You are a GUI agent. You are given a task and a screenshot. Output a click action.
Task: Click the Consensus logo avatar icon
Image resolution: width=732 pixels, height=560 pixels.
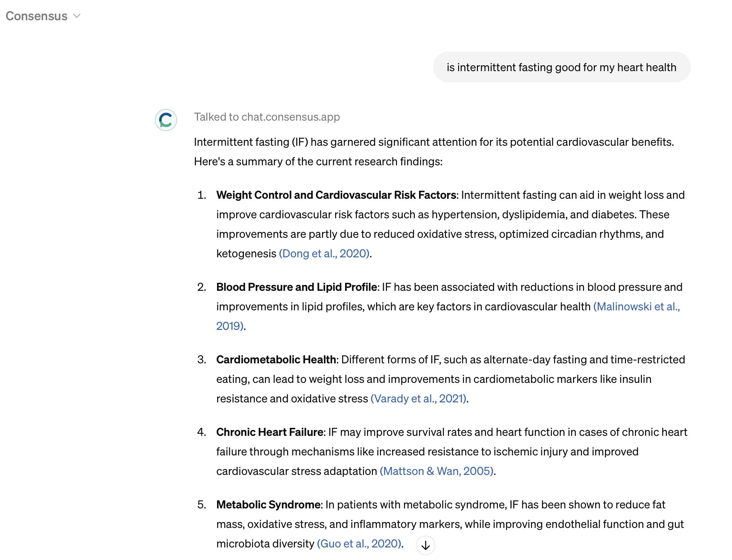[166, 120]
